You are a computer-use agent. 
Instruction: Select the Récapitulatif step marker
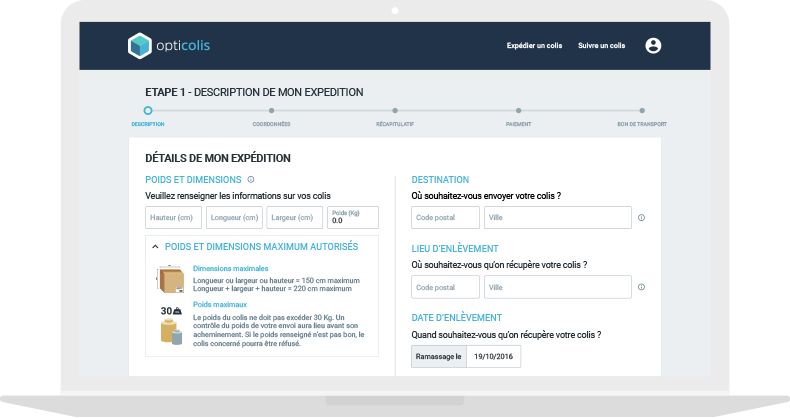coord(395,111)
